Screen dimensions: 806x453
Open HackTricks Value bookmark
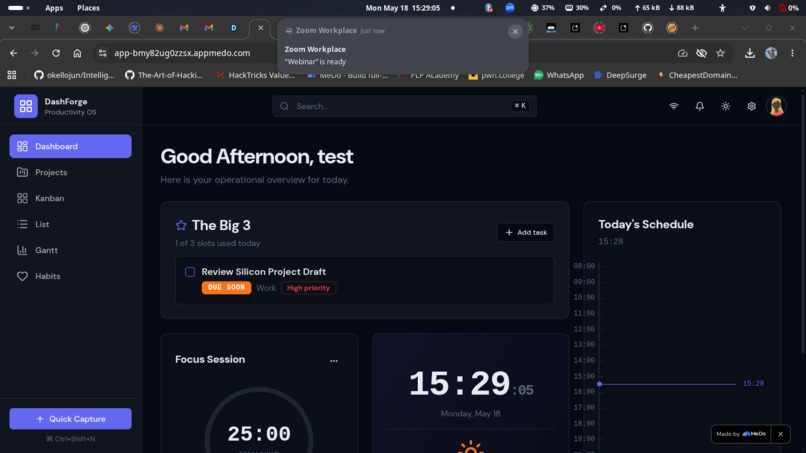255,75
